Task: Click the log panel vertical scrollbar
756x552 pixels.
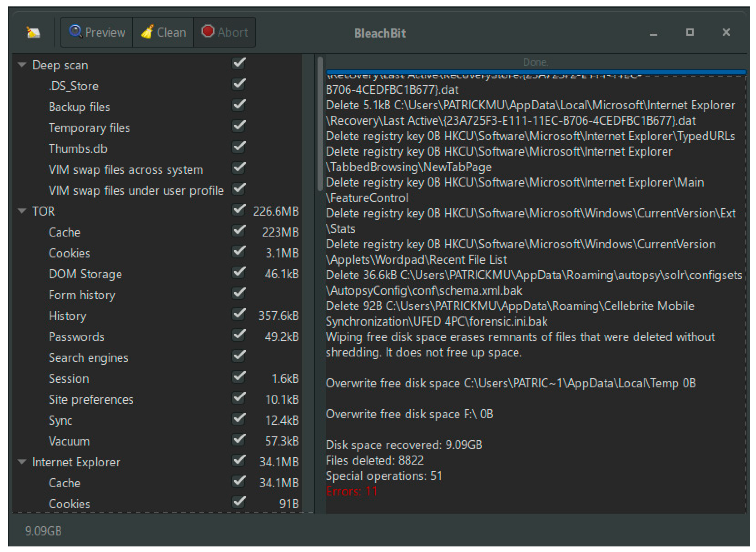Action: coord(320,124)
